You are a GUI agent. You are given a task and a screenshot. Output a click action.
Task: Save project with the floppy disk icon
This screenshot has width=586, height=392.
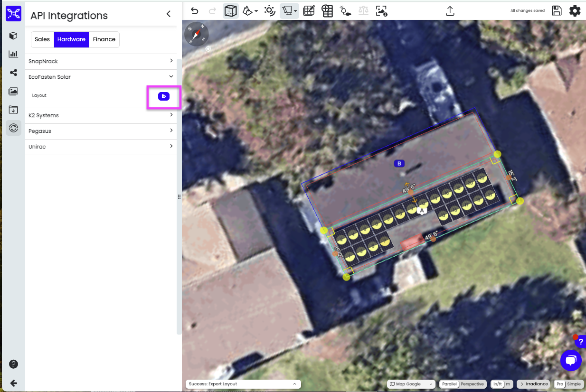click(x=557, y=10)
